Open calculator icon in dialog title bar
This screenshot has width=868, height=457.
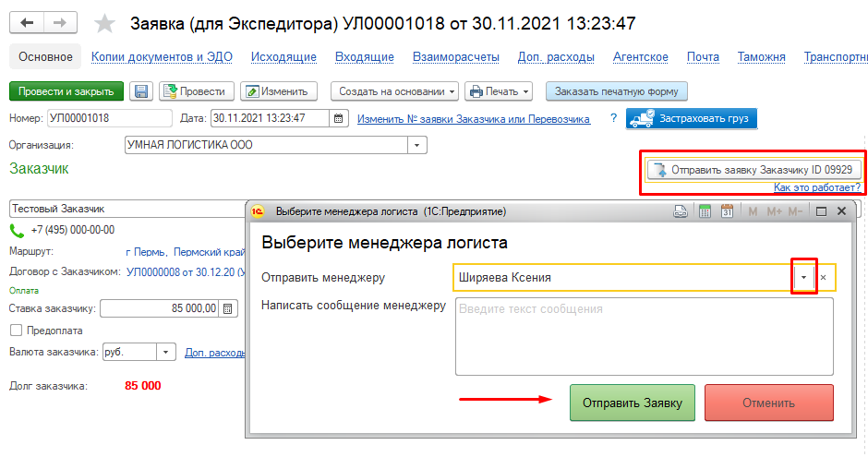(705, 211)
